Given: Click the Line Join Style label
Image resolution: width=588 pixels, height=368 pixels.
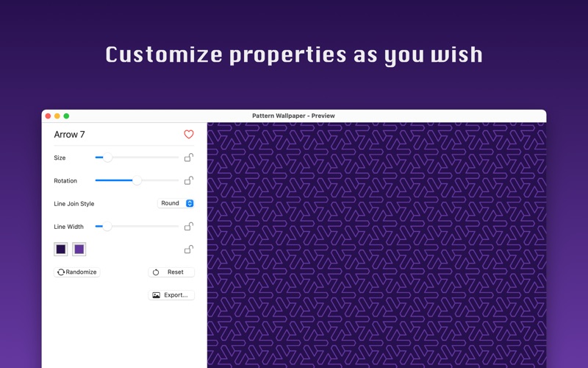Looking at the screenshot, I should (x=74, y=204).
